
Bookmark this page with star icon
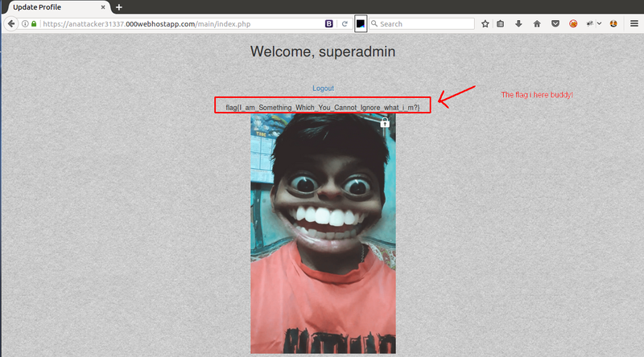485,24
